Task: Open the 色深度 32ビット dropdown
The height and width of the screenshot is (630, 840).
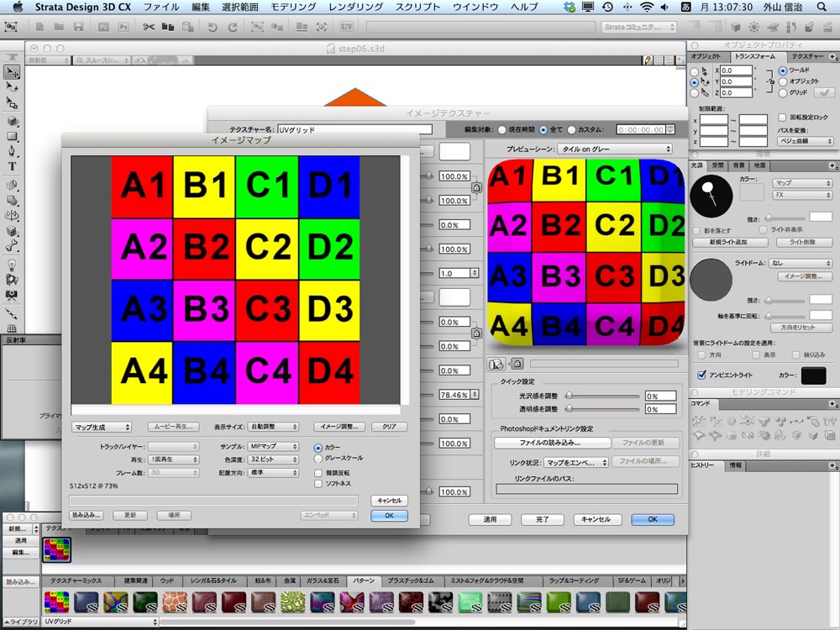Action: click(273, 459)
